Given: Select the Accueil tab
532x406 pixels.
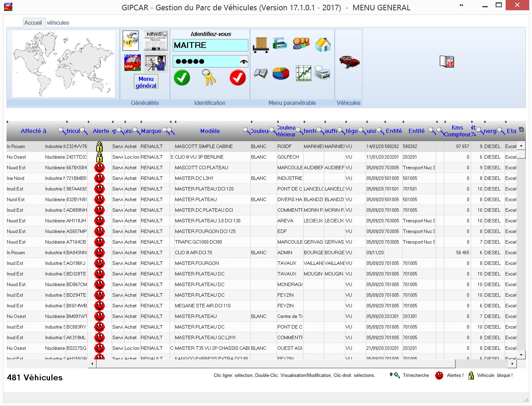Looking at the screenshot, I should point(33,23).
